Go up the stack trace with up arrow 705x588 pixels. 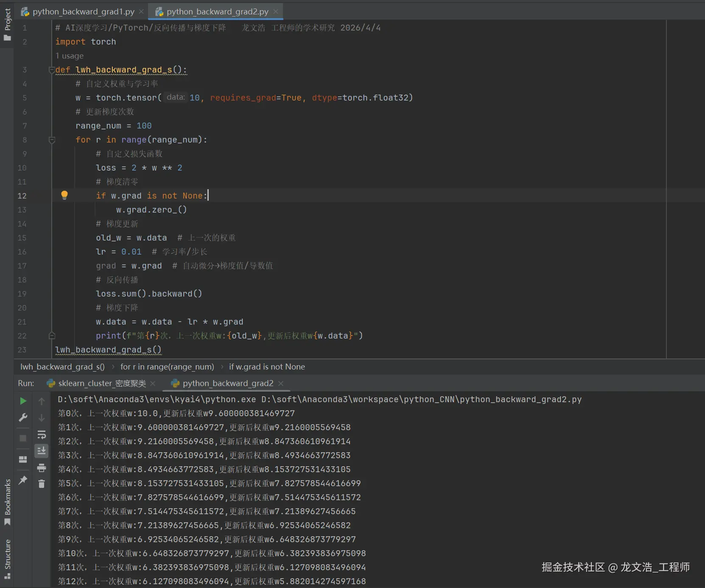point(42,401)
